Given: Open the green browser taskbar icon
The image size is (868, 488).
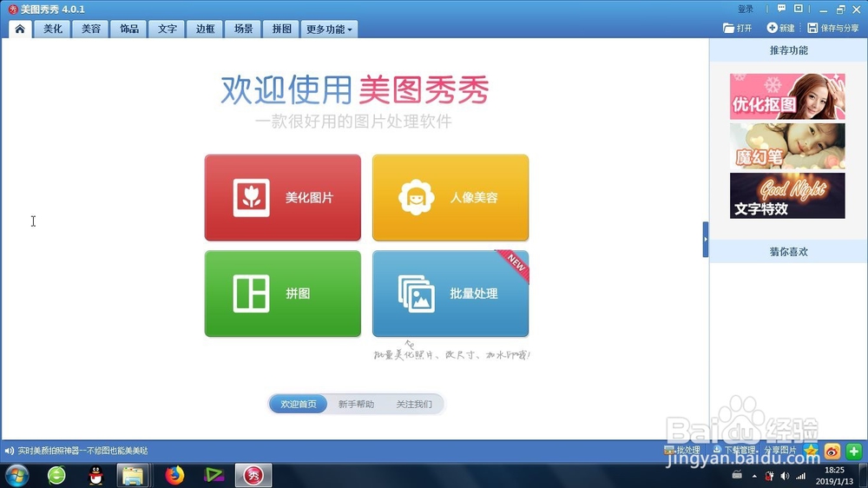Looking at the screenshot, I should [x=56, y=475].
